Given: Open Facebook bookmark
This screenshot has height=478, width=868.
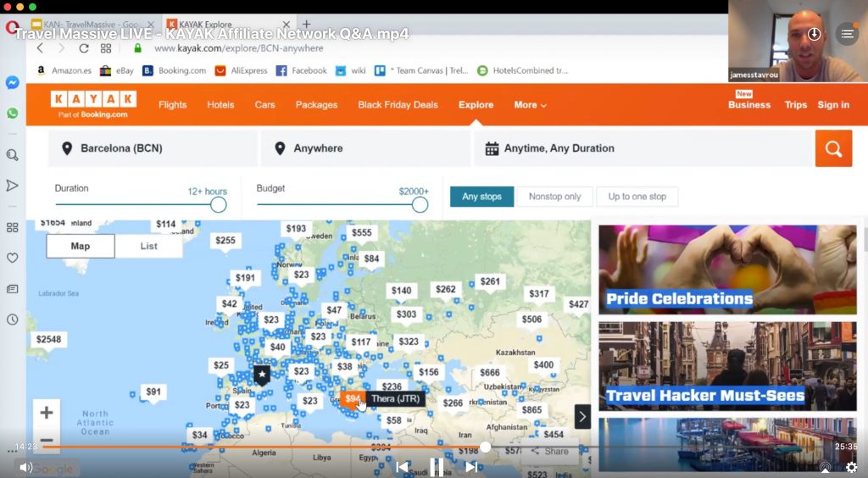Looking at the screenshot, I should tap(302, 70).
